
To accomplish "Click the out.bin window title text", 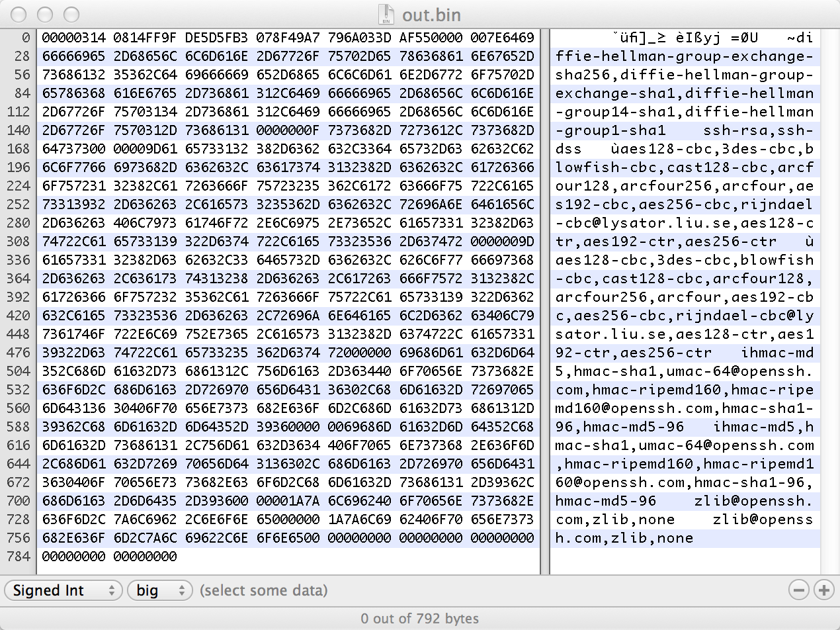I will (431, 15).
